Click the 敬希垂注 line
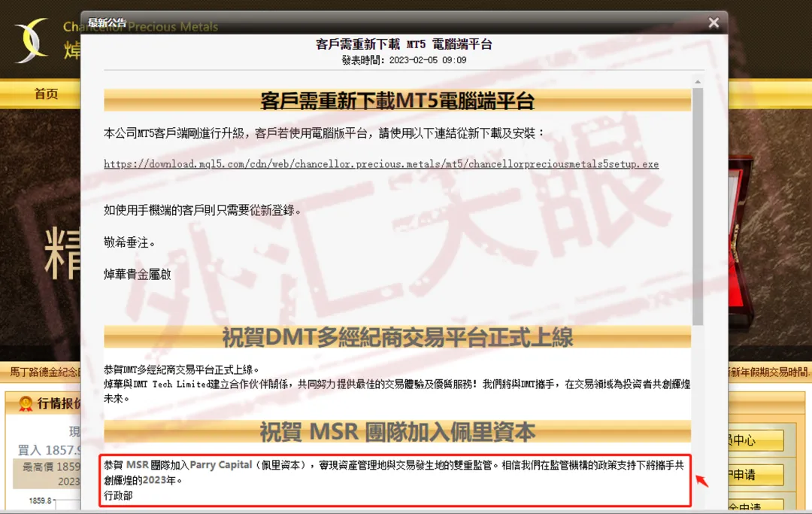Screen dimensions: 812x514 coord(129,242)
